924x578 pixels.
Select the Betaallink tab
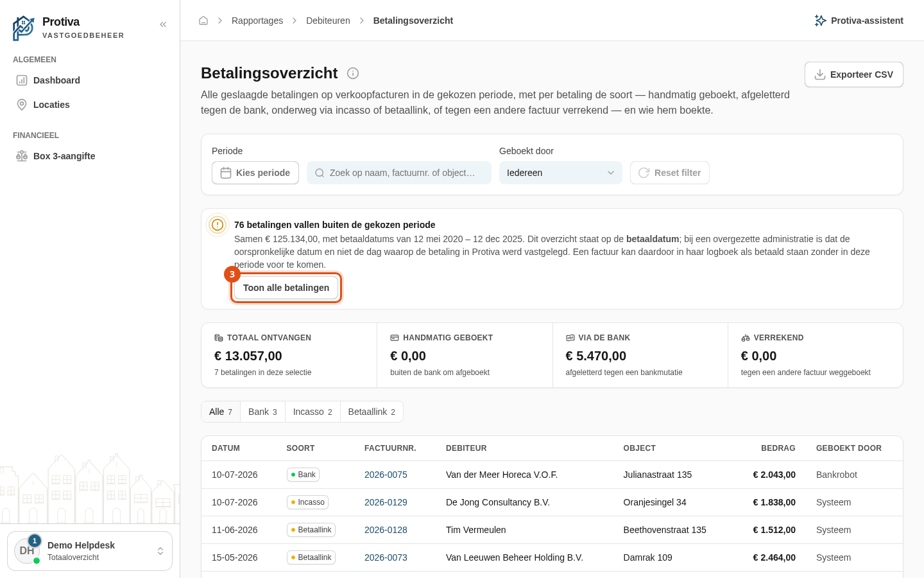(x=372, y=412)
